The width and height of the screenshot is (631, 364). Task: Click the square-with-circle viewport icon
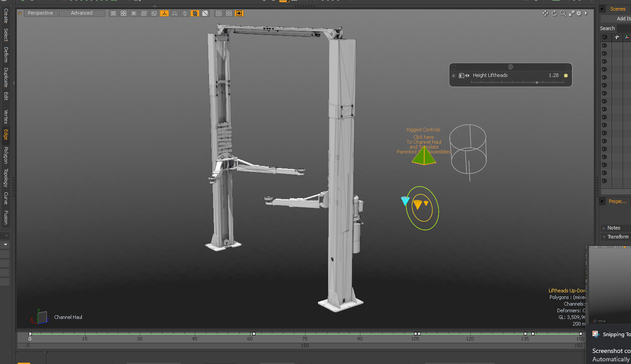pyautogui.click(x=219, y=13)
